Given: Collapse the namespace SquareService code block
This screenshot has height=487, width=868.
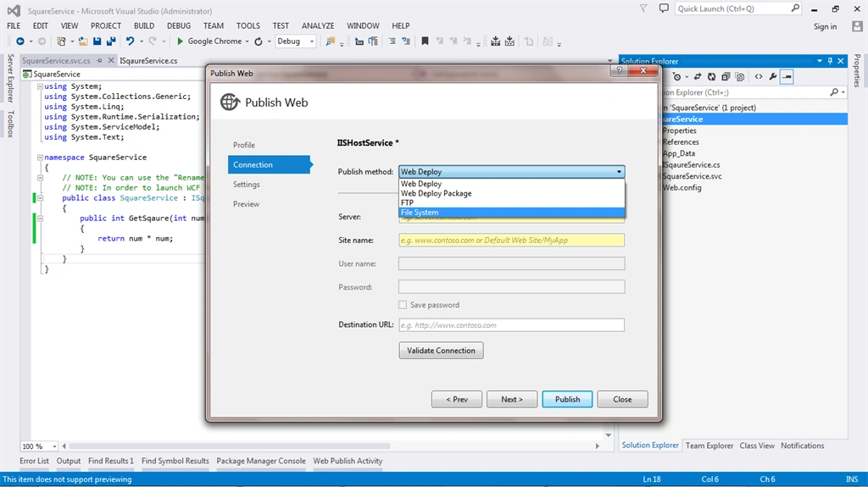Looking at the screenshot, I should point(40,158).
